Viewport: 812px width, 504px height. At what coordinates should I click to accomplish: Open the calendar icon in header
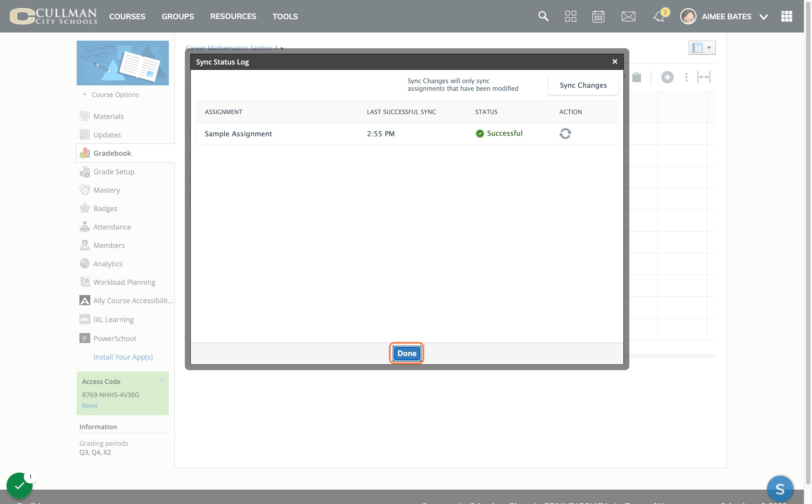598,16
